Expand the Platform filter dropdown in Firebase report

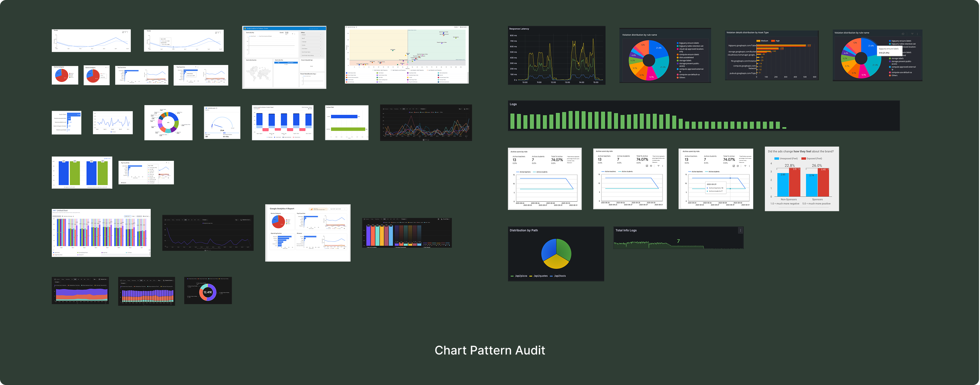312,35
